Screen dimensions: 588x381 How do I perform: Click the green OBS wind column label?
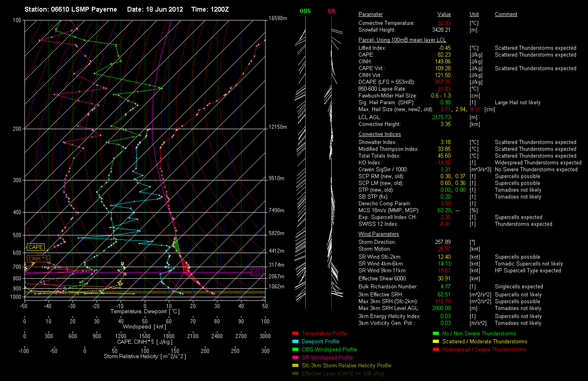305,11
